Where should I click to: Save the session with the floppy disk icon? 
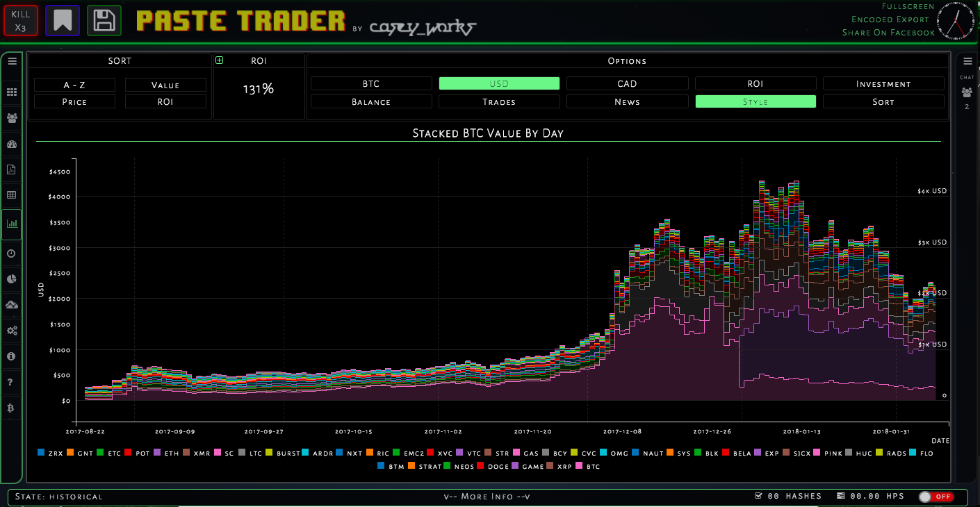[x=104, y=20]
